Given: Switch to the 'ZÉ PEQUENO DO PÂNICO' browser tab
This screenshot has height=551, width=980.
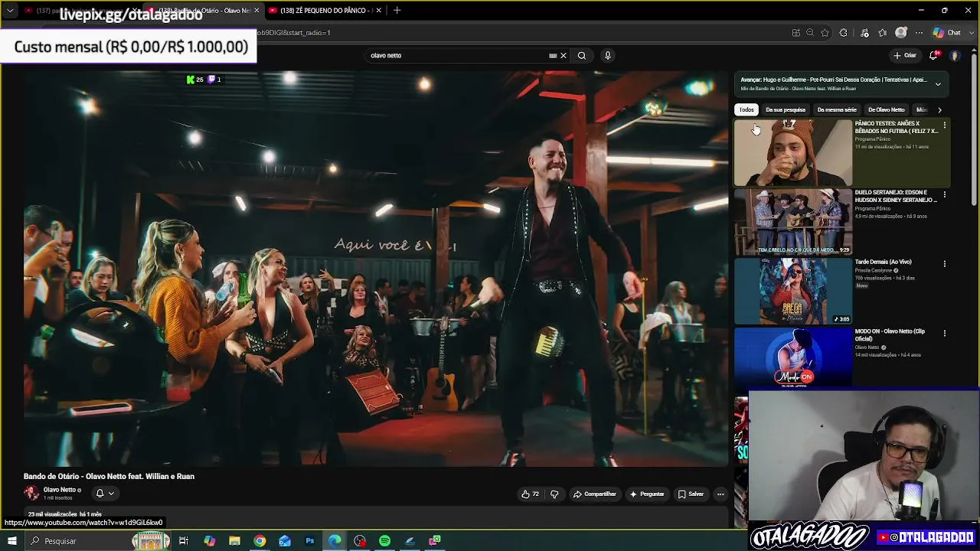Looking at the screenshot, I should click(325, 11).
